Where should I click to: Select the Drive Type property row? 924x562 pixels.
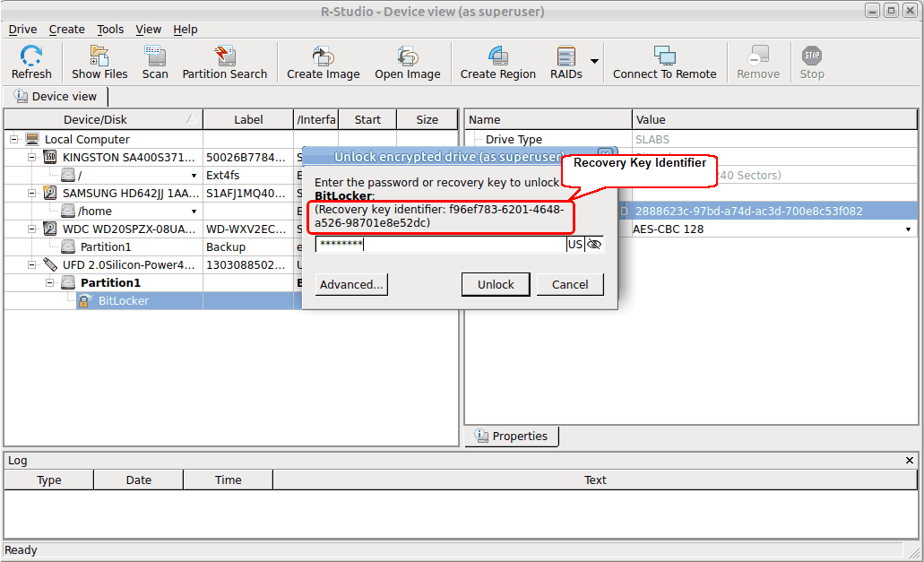coord(691,140)
